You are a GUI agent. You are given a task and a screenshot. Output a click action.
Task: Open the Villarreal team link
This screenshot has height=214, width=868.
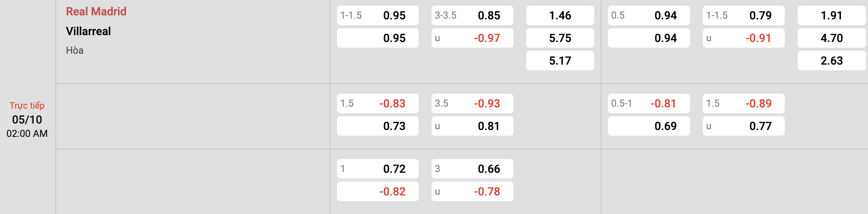[x=88, y=31]
